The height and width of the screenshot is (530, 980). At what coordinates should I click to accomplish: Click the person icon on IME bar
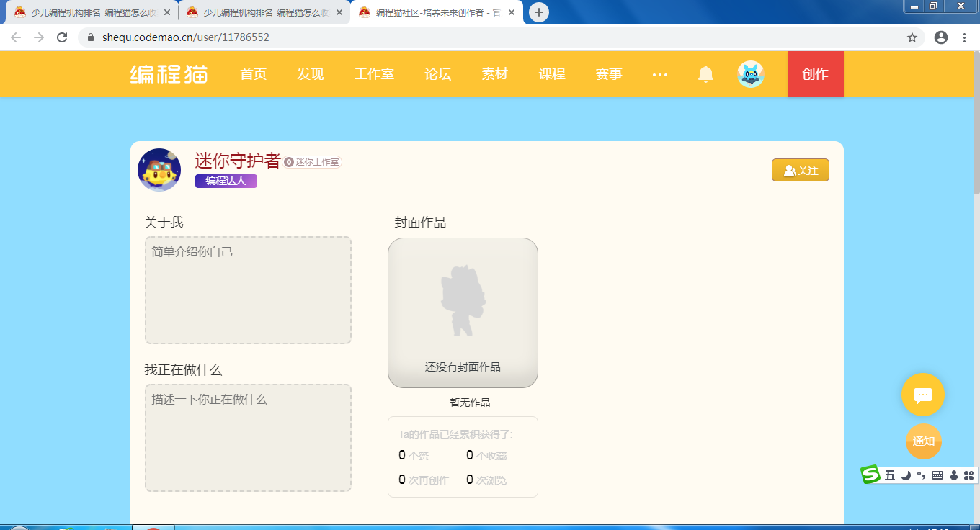coord(954,475)
